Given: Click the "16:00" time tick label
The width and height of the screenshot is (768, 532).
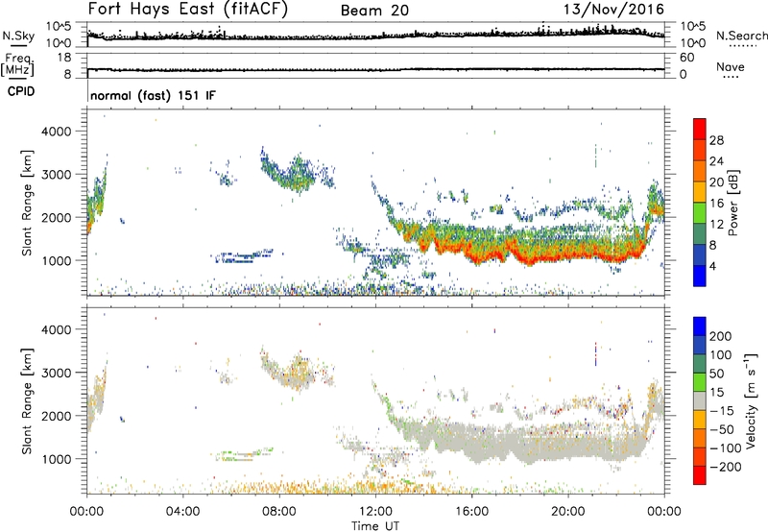Looking at the screenshot, I should tap(471, 512).
